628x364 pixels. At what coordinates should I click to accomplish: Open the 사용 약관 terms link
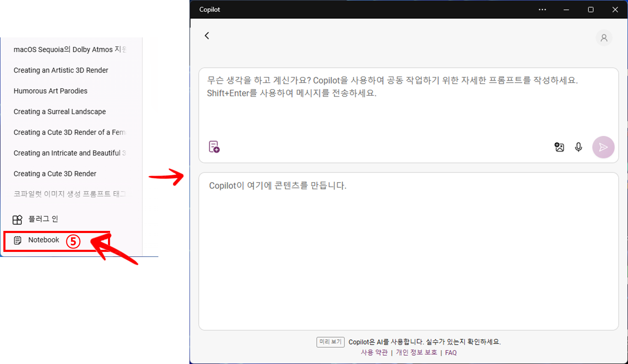[374, 353]
